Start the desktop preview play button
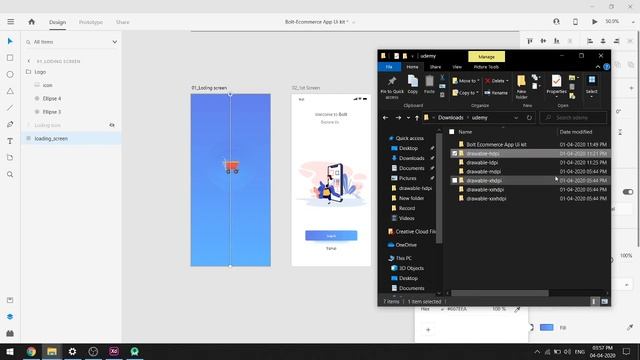 [595, 22]
